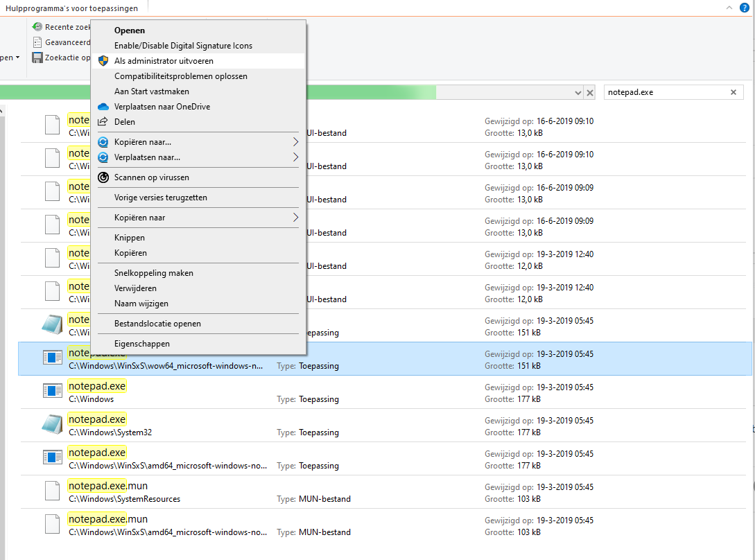The height and width of the screenshot is (560, 755).
Task: Expand the Kopiëren naar submenu arrow above Knippen
Action: (295, 218)
